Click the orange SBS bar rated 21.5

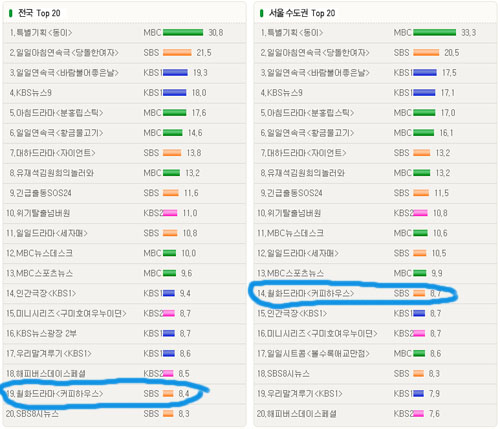pos(177,53)
